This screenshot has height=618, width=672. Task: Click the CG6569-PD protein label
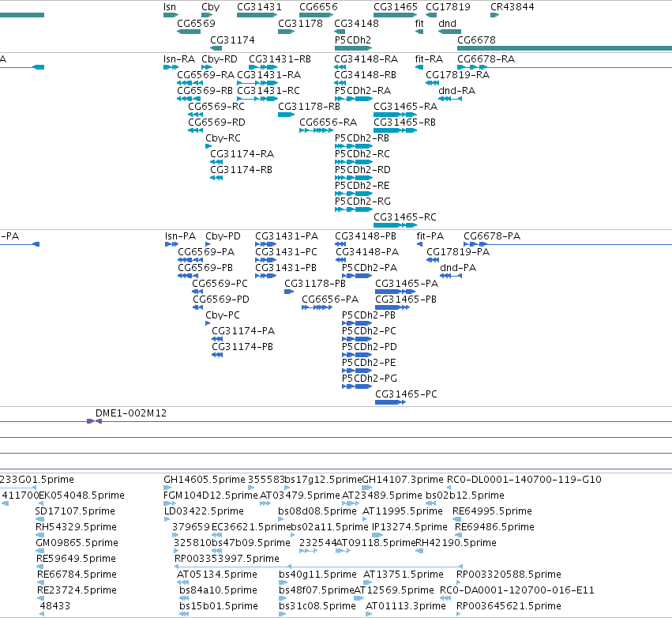tap(221, 299)
